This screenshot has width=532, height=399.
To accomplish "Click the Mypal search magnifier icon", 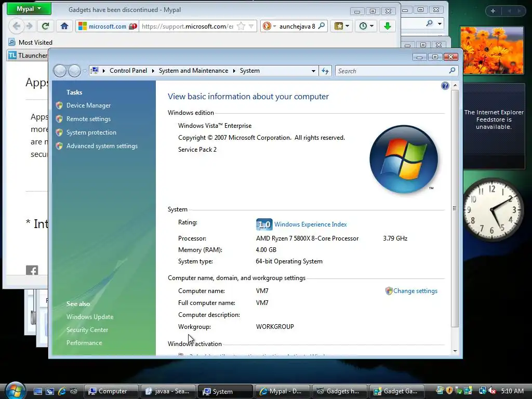I will pos(321,26).
